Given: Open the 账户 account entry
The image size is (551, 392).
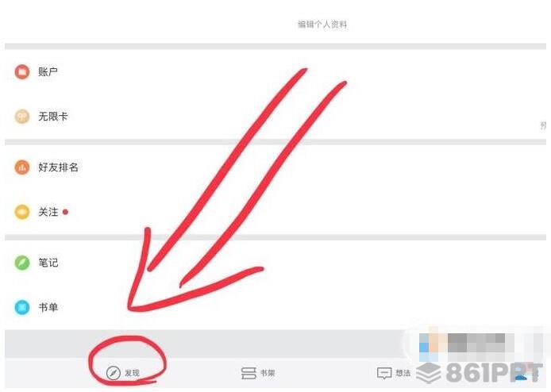Looking at the screenshot, I should coord(275,71).
